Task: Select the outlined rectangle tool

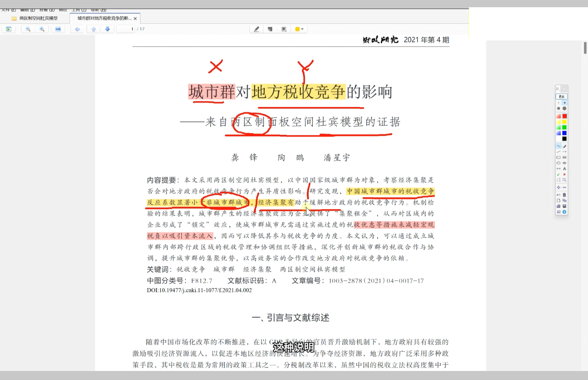Action: (x=558, y=157)
